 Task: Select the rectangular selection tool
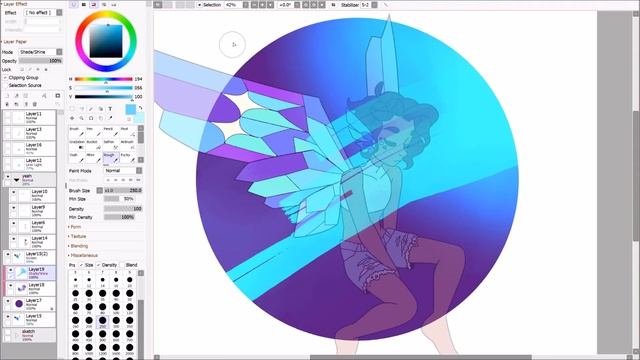(x=72, y=109)
